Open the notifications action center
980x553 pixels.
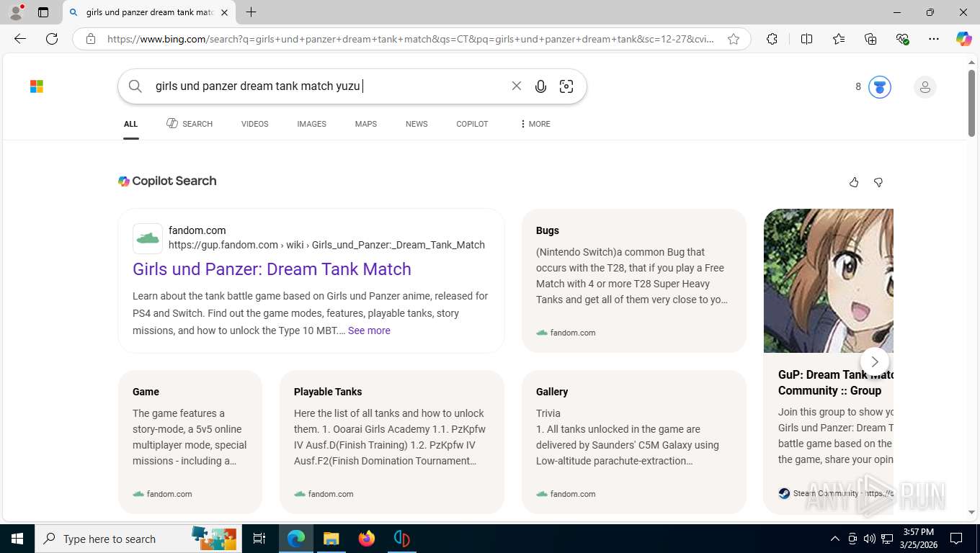tap(956, 539)
